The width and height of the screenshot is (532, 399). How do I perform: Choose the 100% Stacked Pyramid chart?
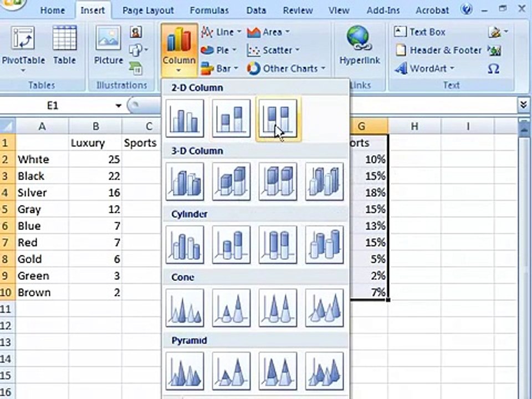click(278, 371)
